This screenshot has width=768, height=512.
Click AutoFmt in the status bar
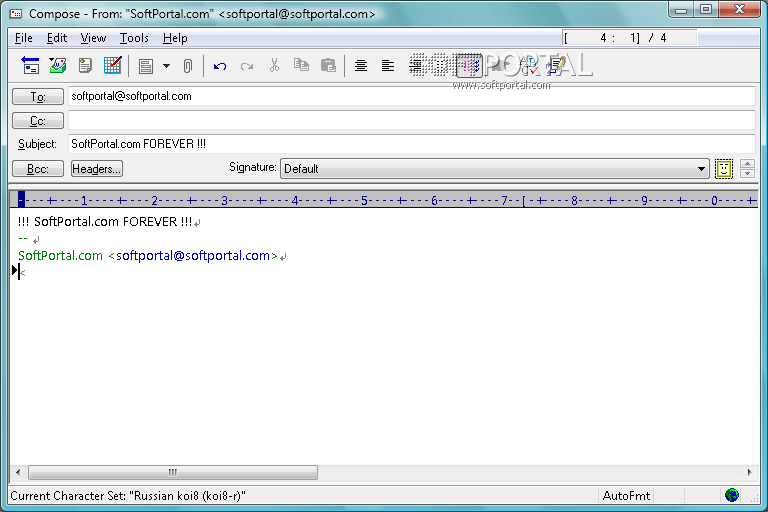(626, 496)
